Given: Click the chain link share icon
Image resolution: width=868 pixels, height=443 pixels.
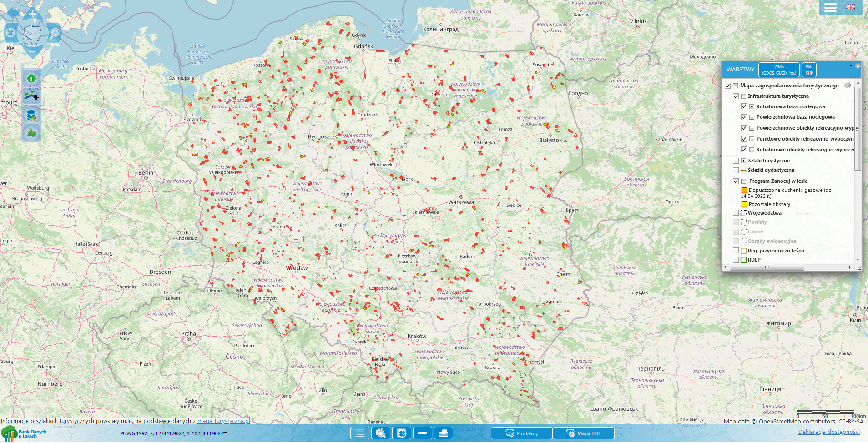Looking at the screenshot, I should pos(422,433).
